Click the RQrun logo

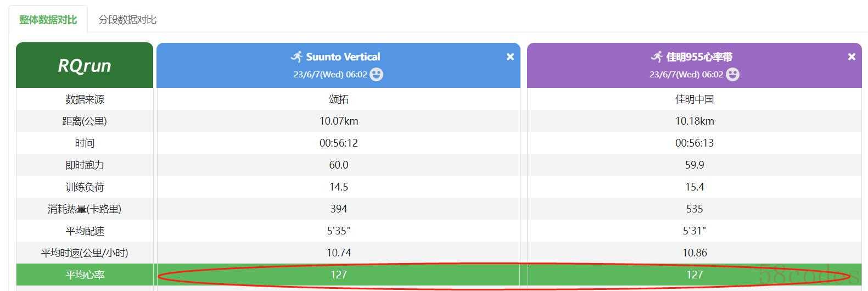[85, 65]
